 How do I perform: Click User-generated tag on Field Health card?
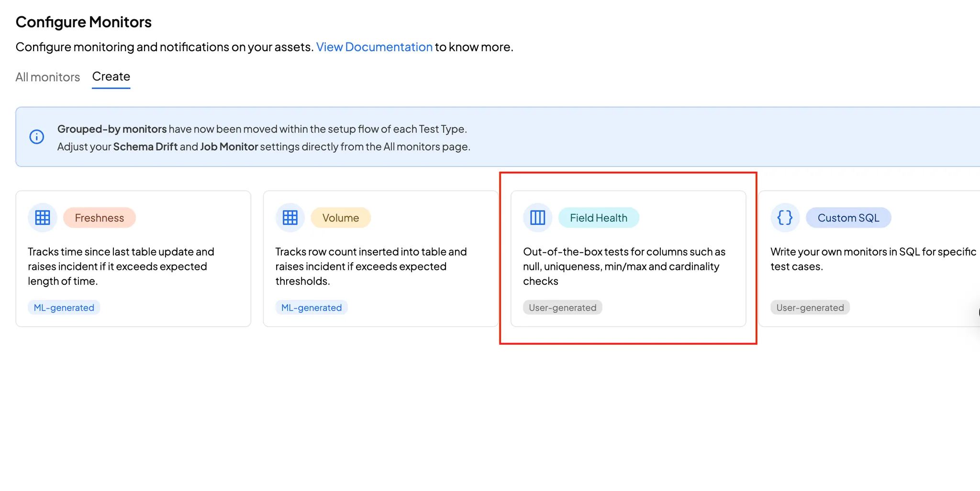coord(562,308)
